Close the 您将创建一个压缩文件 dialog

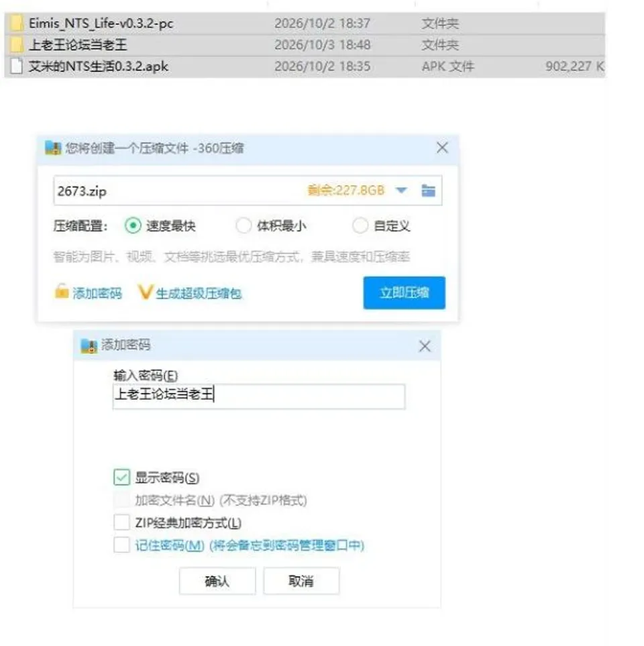(442, 148)
